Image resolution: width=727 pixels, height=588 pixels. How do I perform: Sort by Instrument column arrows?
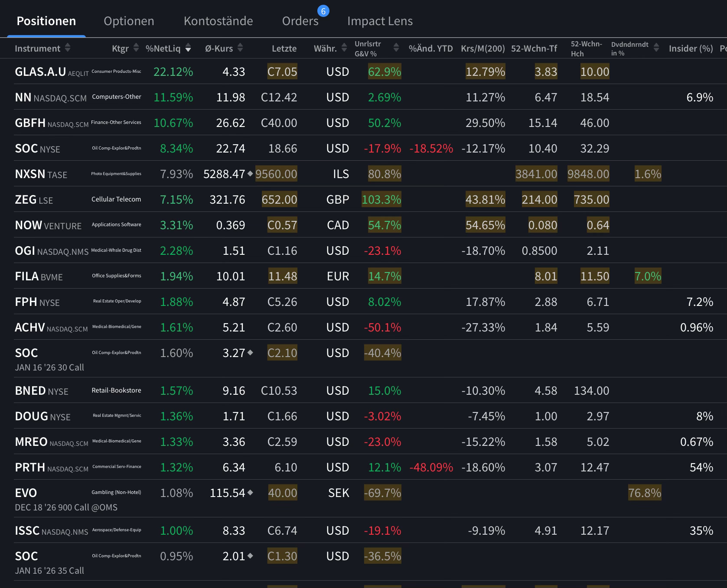click(x=68, y=48)
